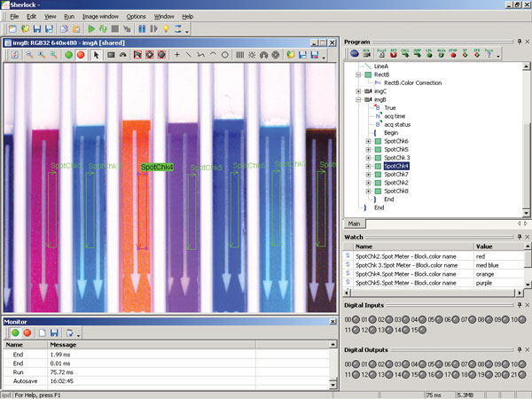The height and width of the screenshot is (399, 532).
Task: Select SpotChk2 in the program tree
Action: (x=396, y=183)
